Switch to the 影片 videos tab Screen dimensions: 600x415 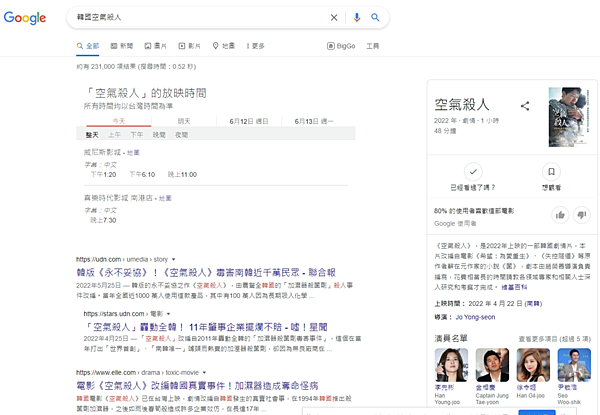click(189, 46)
